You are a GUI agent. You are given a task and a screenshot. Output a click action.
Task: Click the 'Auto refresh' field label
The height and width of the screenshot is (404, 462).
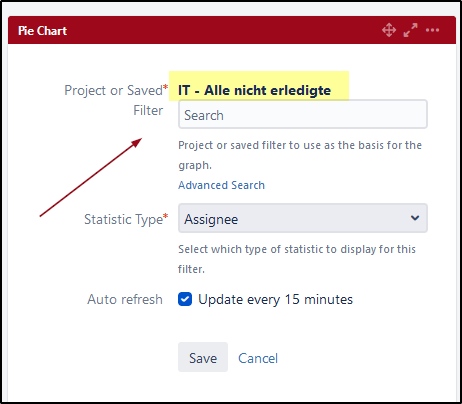pos(125,299)
